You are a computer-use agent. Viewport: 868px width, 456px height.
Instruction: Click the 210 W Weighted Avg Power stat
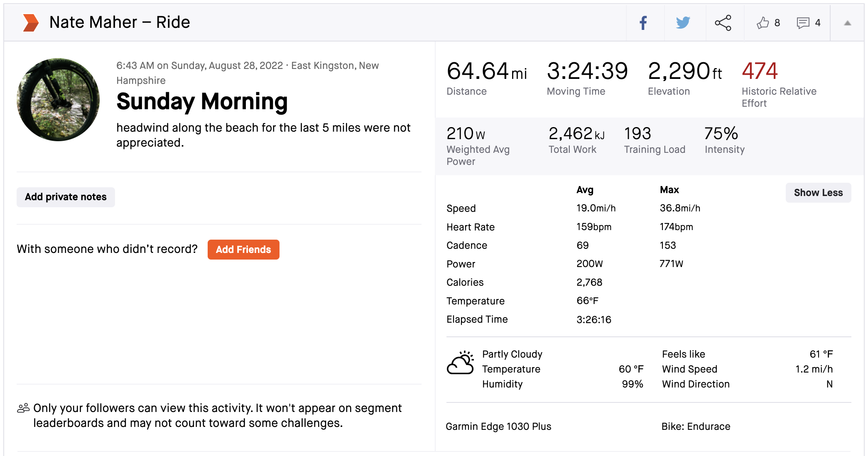[x=466, y=134]
